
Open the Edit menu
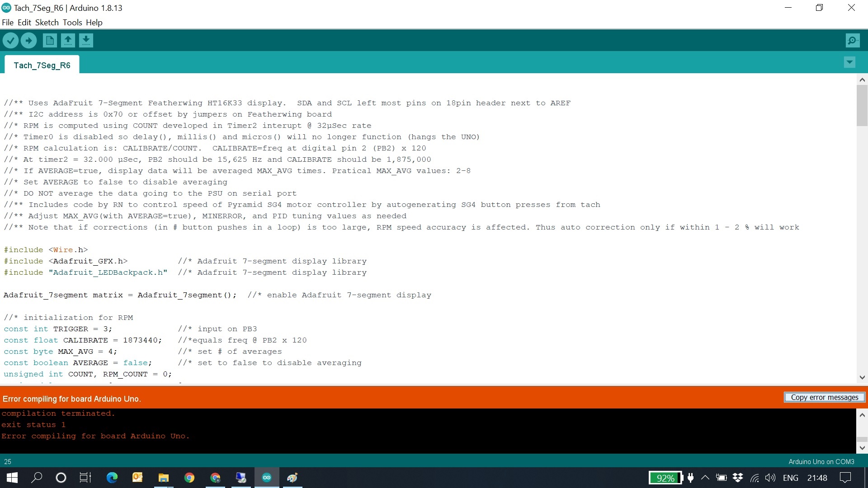pyautogui.click(x=24, y=23)
